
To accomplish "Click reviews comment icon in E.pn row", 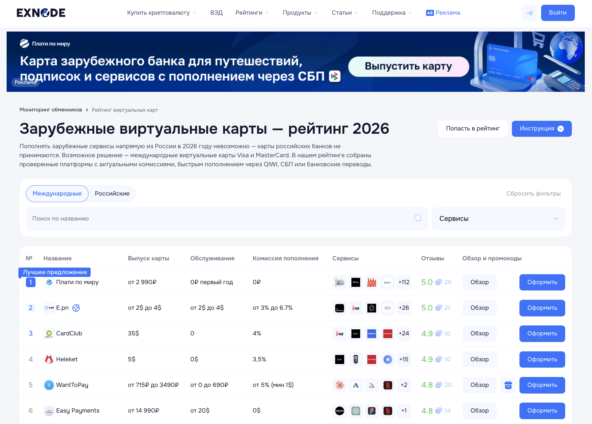I will coord(438,308).
